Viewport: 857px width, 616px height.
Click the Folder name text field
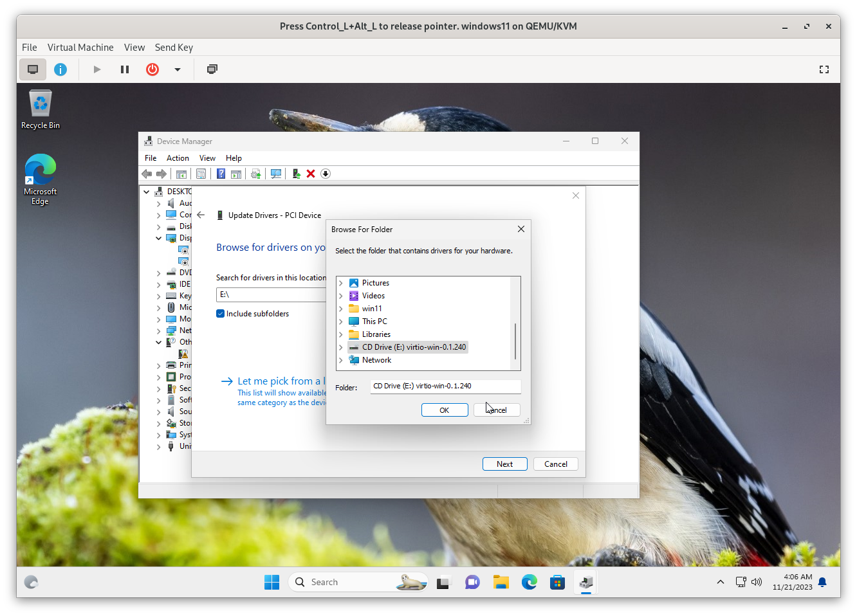tap(445, 386)
